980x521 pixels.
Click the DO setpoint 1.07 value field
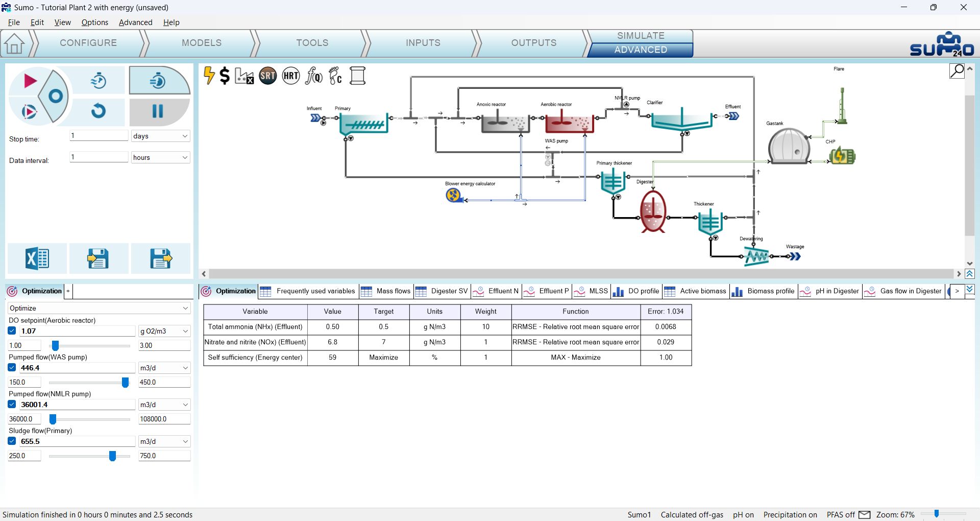tap(77, 331)
